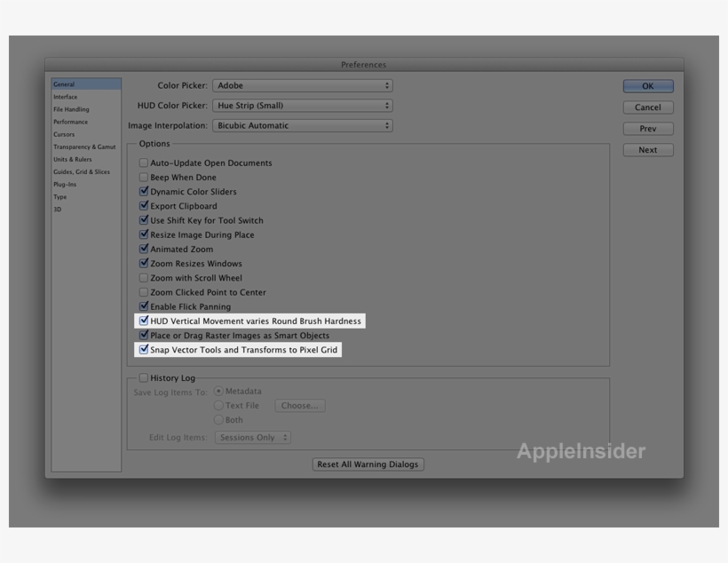
Task: Go to previous pane with Prev
Action: pyautogui.click(x=648, y=129)
